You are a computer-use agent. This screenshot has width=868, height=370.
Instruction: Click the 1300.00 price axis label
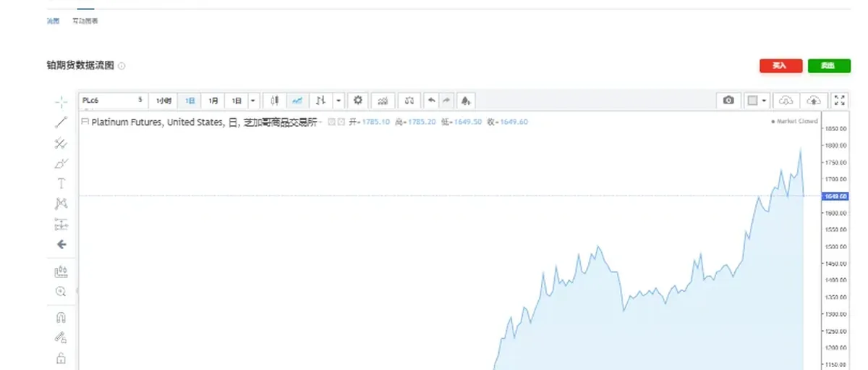[835, 314]
